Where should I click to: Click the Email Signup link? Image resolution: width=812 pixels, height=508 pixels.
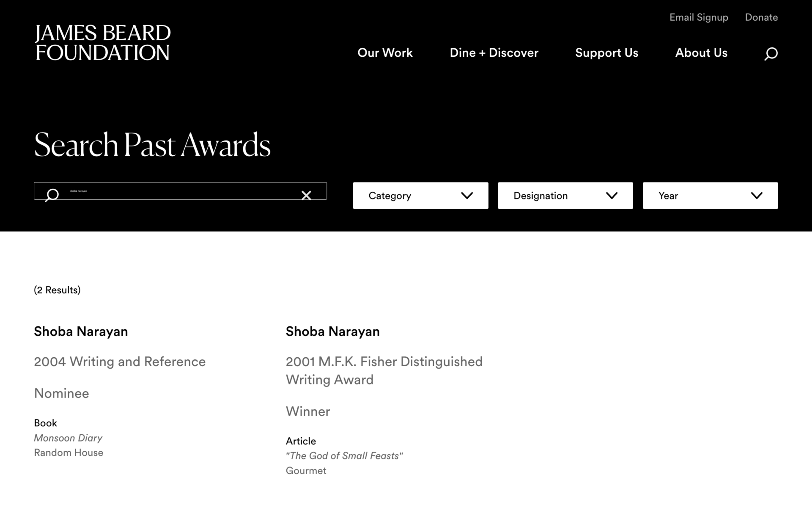click(698, 17)
